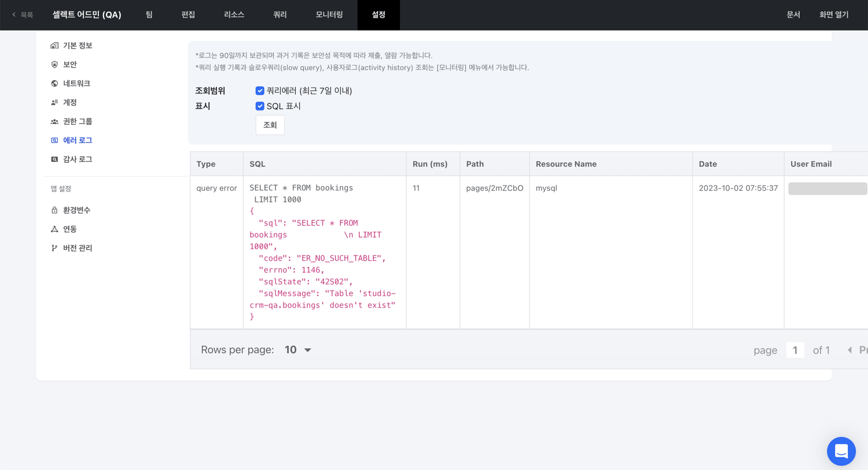Open the 에러 로그 page

pos(78,140)
